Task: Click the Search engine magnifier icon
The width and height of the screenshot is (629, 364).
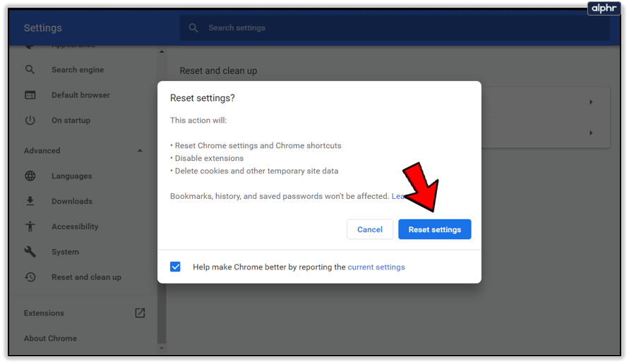Action: click(x=30, y=69)
